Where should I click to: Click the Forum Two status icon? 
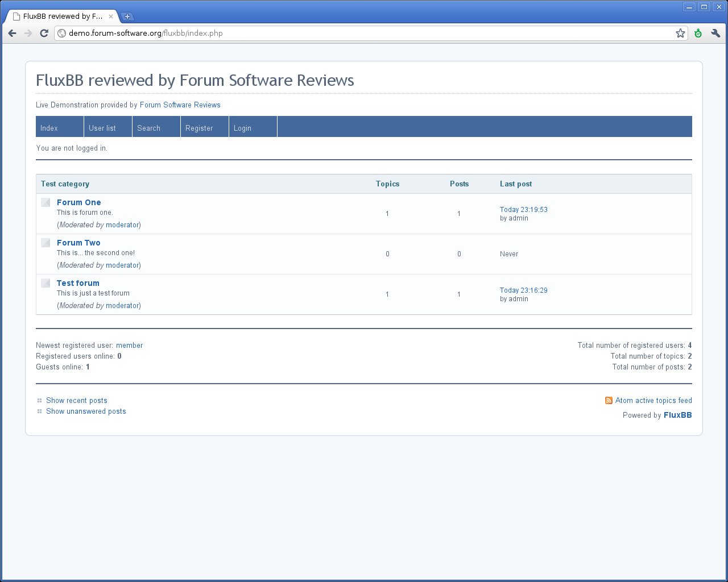tap(45, 242)
